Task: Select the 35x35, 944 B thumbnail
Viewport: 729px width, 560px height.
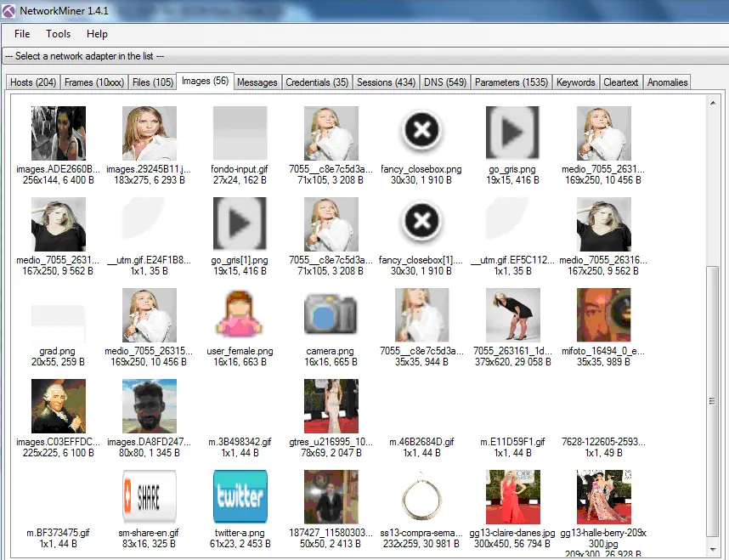Action: click(421, 315)
